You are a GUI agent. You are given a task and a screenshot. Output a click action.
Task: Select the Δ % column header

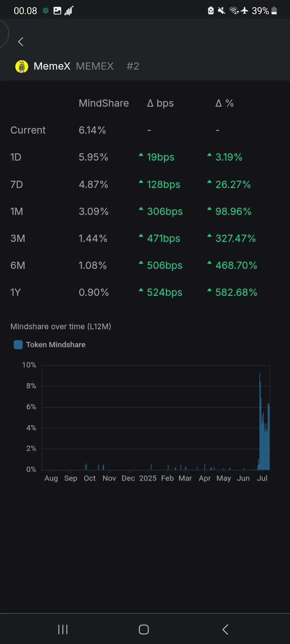[x=224, y=103]
